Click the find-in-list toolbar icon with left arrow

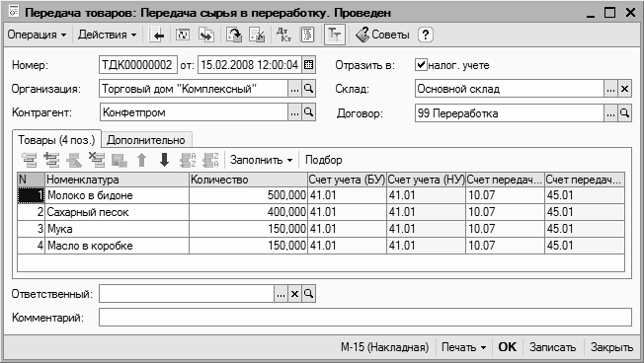pyautogui.click(x=156, y=36)
